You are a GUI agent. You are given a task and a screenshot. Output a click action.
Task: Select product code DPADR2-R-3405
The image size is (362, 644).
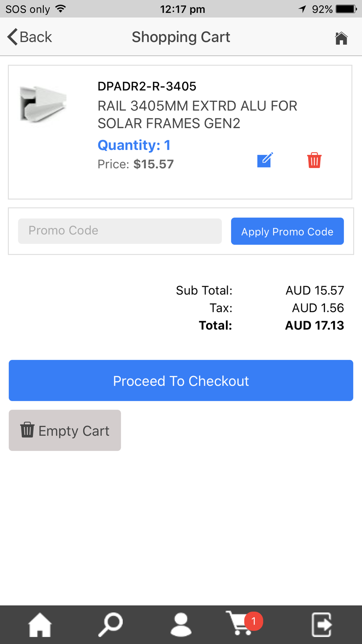(147, 86)
